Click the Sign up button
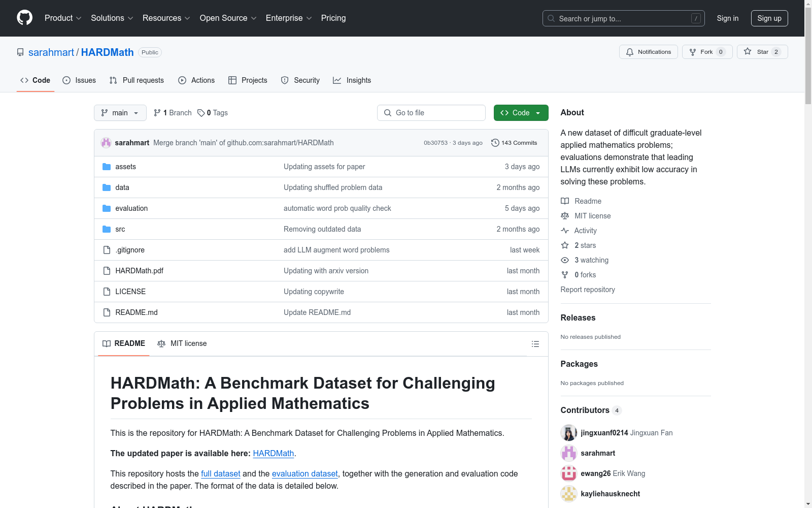Viewport: 812px width, 508px height. [769, 18]
